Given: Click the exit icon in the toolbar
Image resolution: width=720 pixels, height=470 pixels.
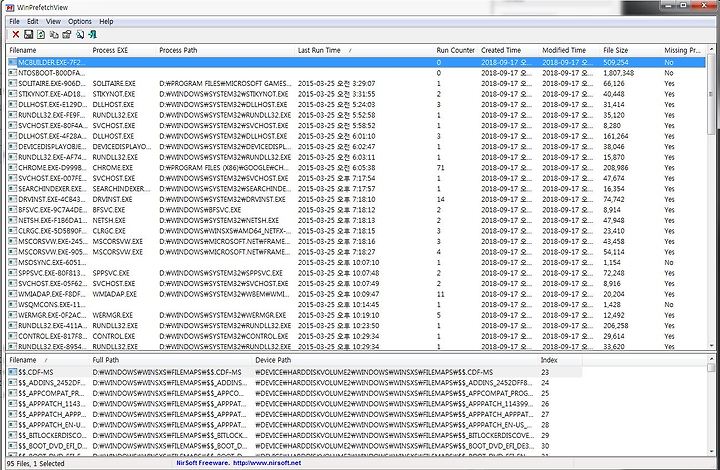Looking at the screenshot, I should [92, 34].
